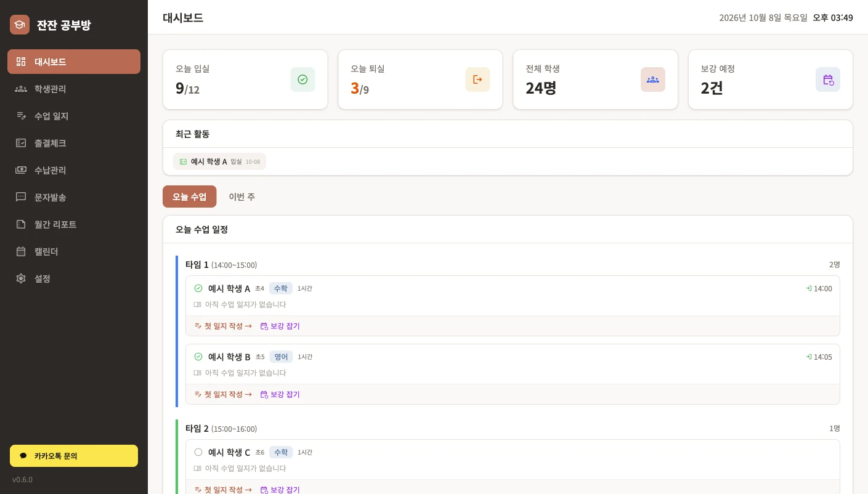Click the 타임 1 (14:00~15:00) heading
The width and height of the screenshot is (868, 494).
(221, 265)
